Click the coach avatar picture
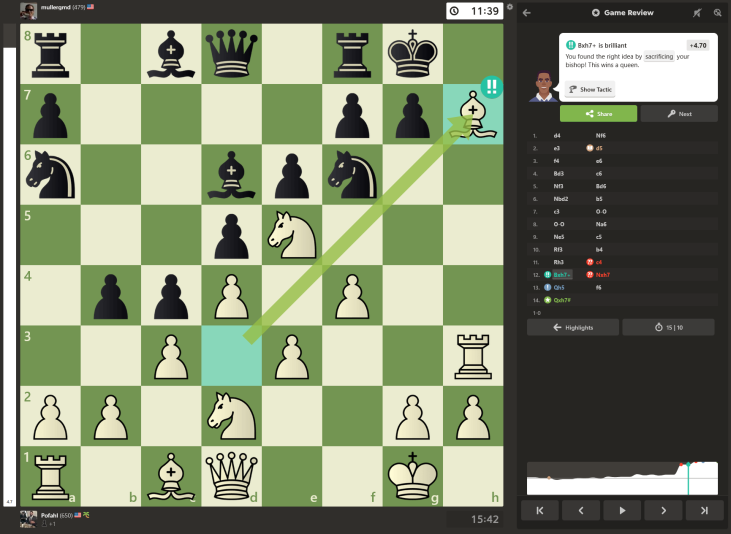This screenshot has width=731, height=534. click(541, 86)
